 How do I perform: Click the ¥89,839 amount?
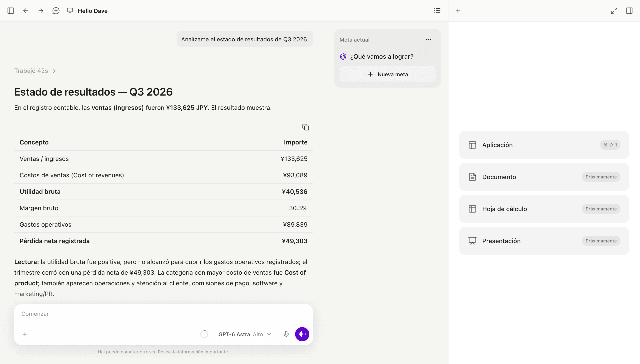click(295, 225)
